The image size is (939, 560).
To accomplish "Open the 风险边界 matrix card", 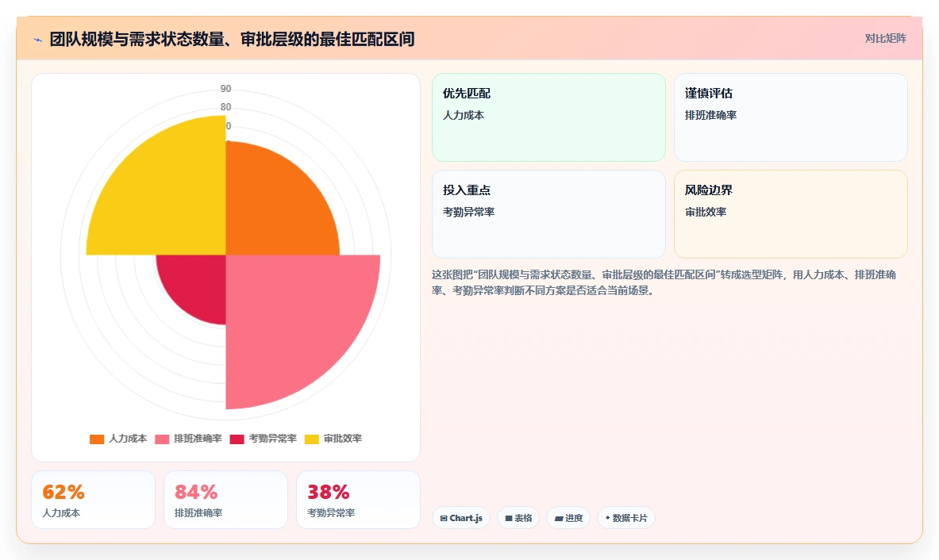I will [791, 214].
